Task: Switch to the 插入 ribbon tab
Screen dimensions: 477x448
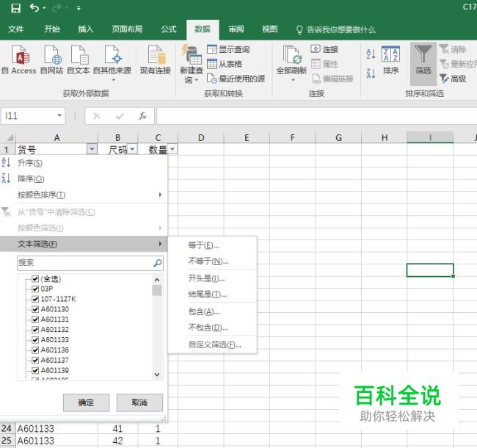Action: 85,29
